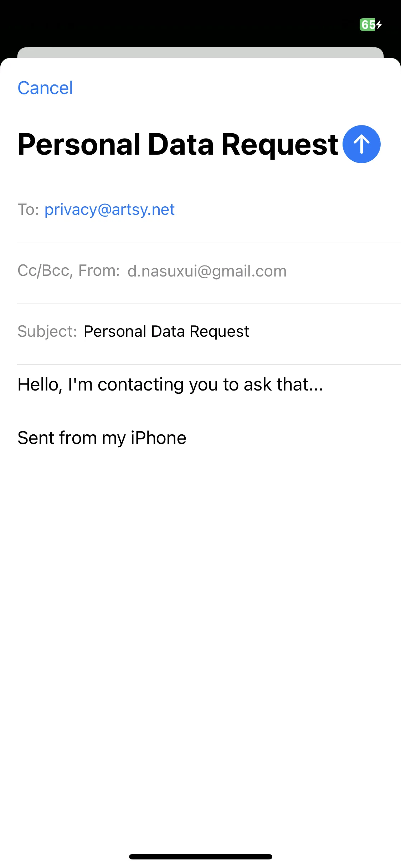Open the From address d.nasuxui@gmail.com selector
This screenshot has width=401, height=868.
coord(207,271)
